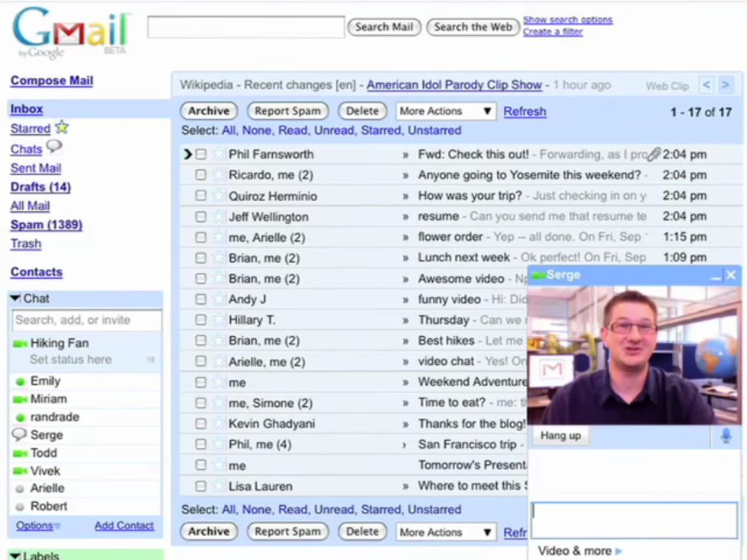Click the paperclip attachment icon on Phil Farnsworth's email

(653, 154)
